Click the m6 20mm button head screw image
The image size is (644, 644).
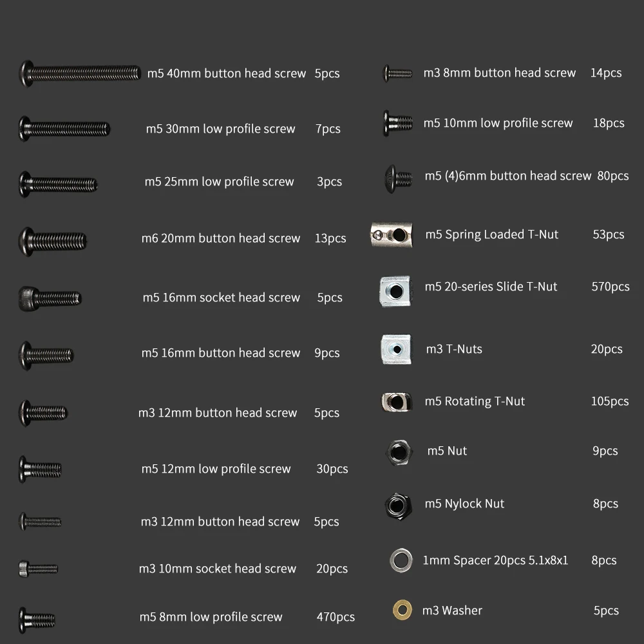click(x=53, y=241)
